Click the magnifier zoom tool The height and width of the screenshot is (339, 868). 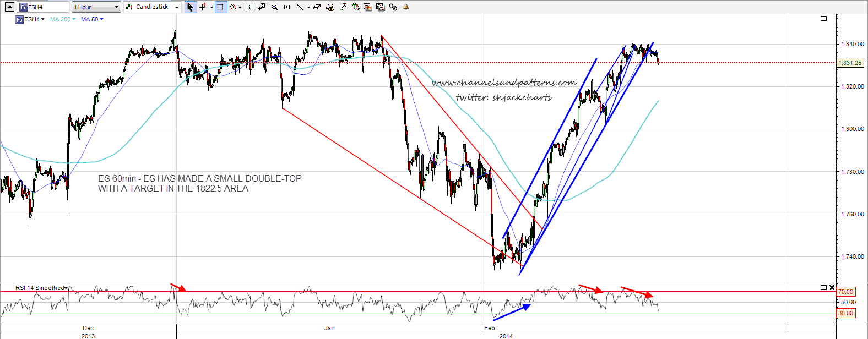pyautogui.click(x=274, y=7)
